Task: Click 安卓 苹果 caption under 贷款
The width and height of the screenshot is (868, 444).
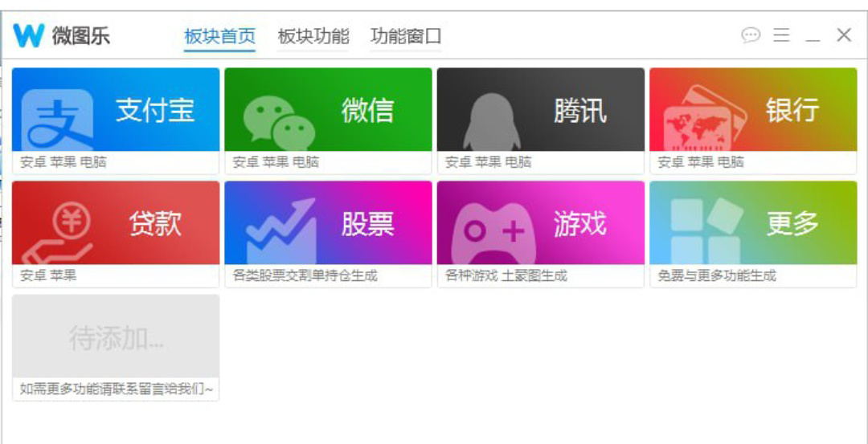Action: pos(49,275)
